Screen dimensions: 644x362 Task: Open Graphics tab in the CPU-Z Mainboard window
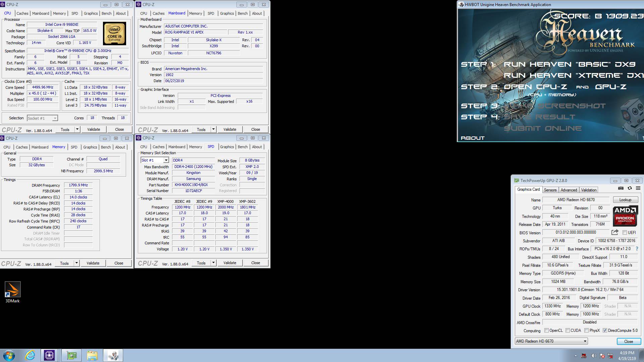[227, 13]
